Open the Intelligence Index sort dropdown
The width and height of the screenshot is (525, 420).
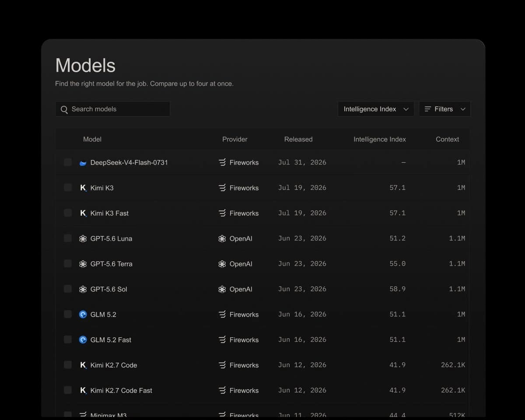(x=376, y=109)
